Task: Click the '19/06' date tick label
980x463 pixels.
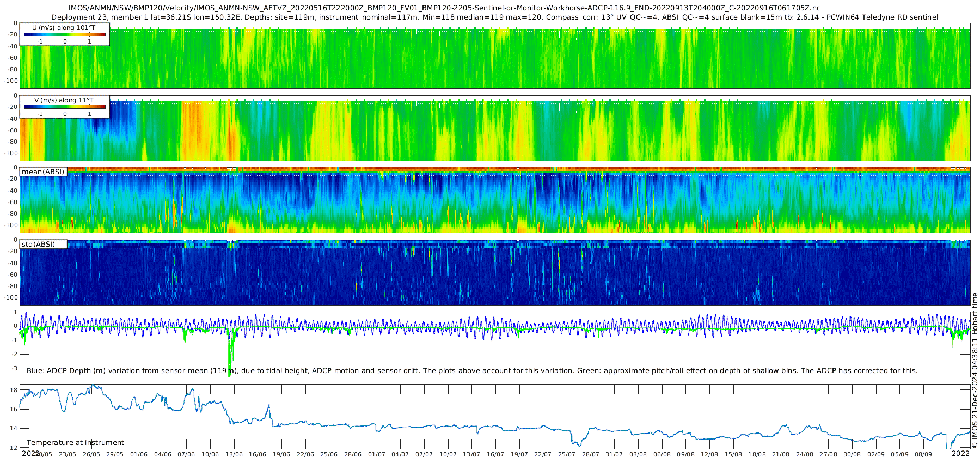Action: click(281, 454)
